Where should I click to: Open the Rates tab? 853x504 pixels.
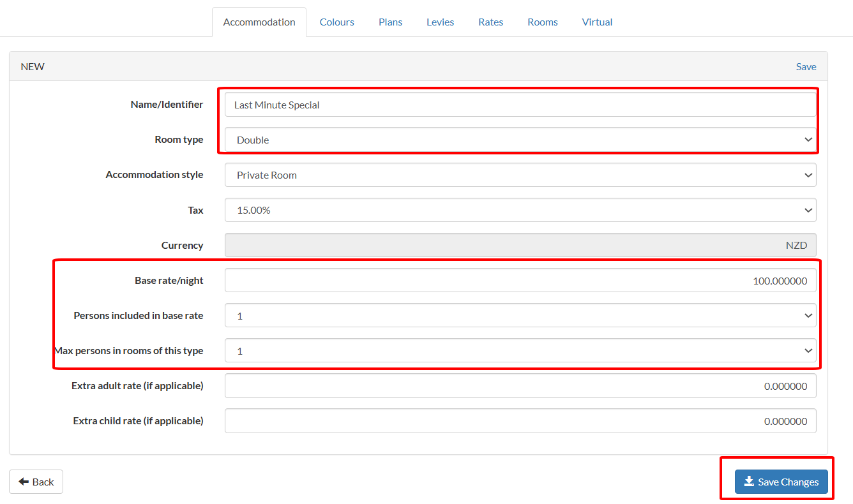point(491,22)
